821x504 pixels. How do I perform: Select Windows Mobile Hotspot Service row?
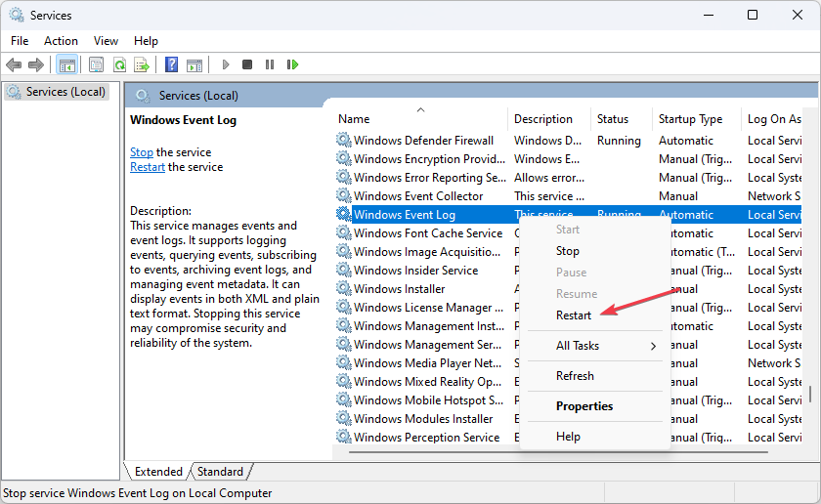coord(428,399)
